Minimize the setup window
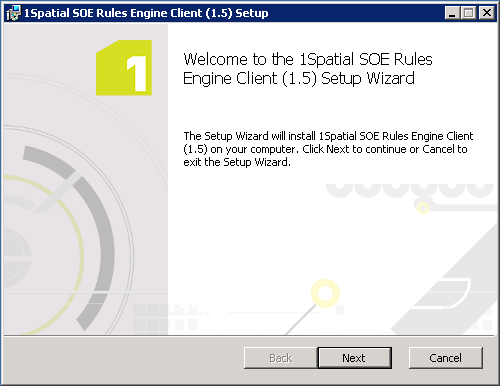The image size is (500, 386). 452,13
